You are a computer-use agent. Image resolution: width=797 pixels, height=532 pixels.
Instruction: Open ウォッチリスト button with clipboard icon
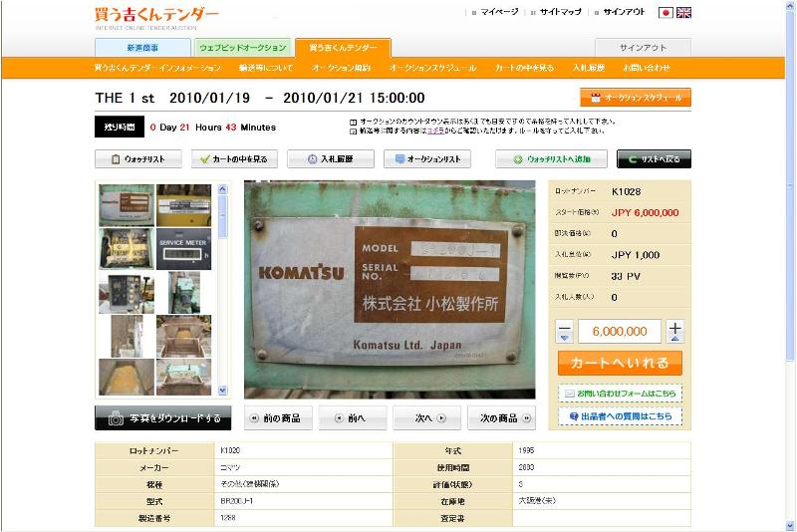[138, 159]
